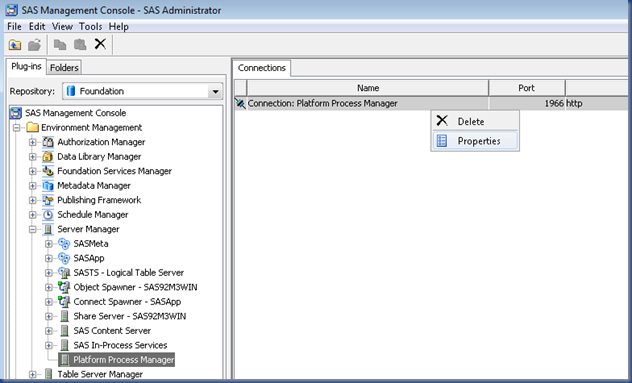Click the http protocol cell
The image size is (632, 383).
pos(574,104)
